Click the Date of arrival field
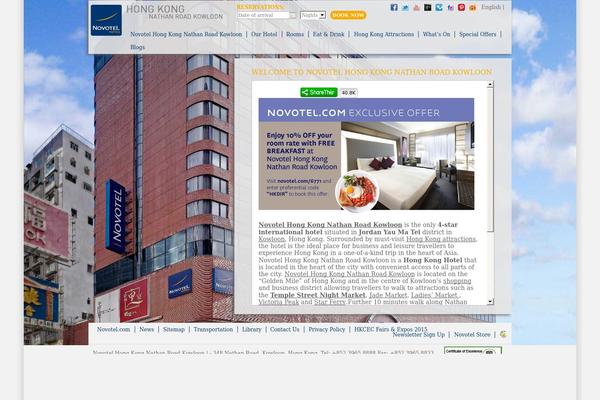 263,15
